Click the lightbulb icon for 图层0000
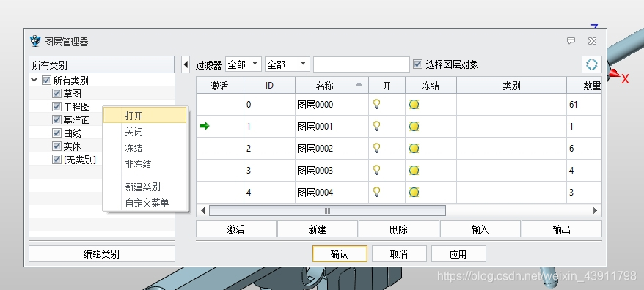 click(376, 104)
